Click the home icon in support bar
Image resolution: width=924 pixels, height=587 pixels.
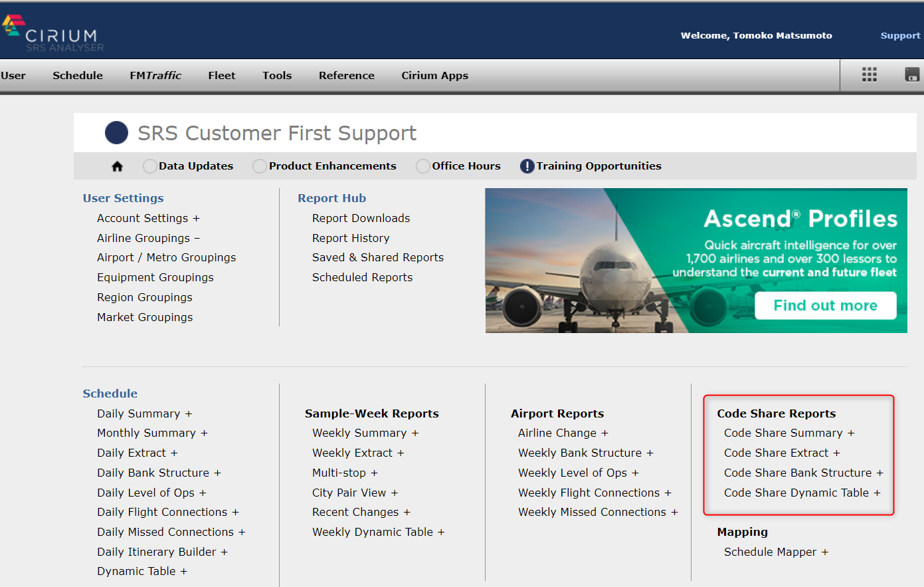pos(118,166)
